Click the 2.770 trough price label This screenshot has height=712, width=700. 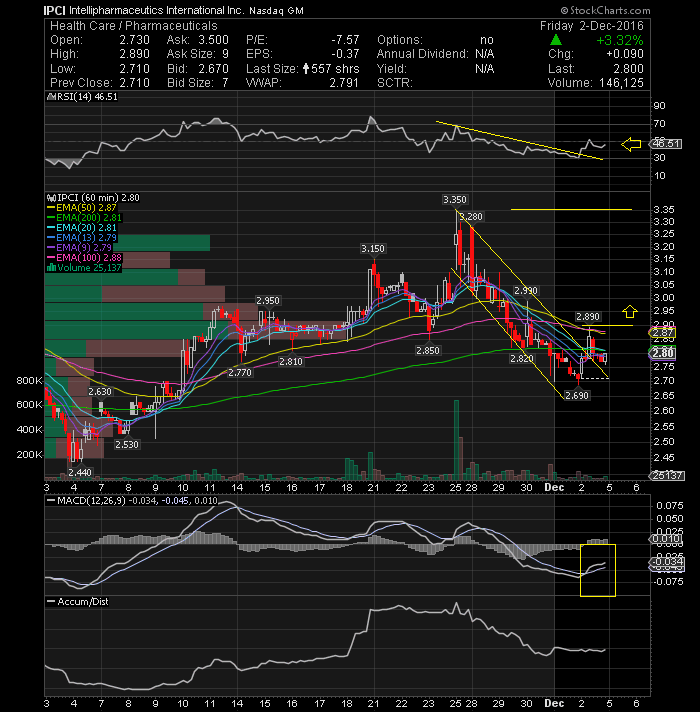(x=240, y=373)
